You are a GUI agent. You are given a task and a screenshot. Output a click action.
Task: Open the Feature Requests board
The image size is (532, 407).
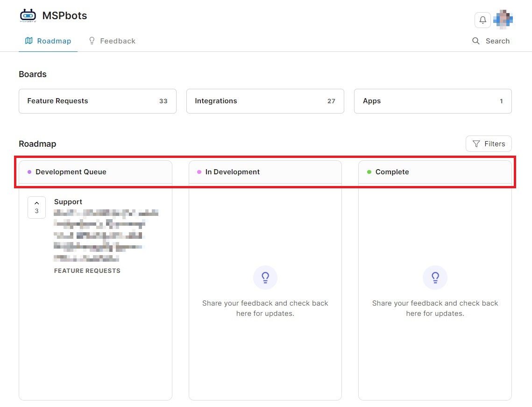(x=97, y=101)
